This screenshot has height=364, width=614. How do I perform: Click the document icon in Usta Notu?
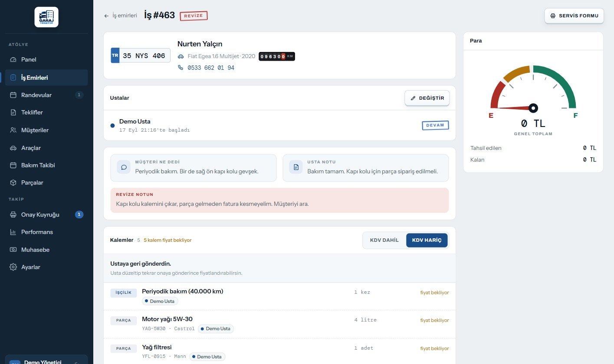coord(296,168)
